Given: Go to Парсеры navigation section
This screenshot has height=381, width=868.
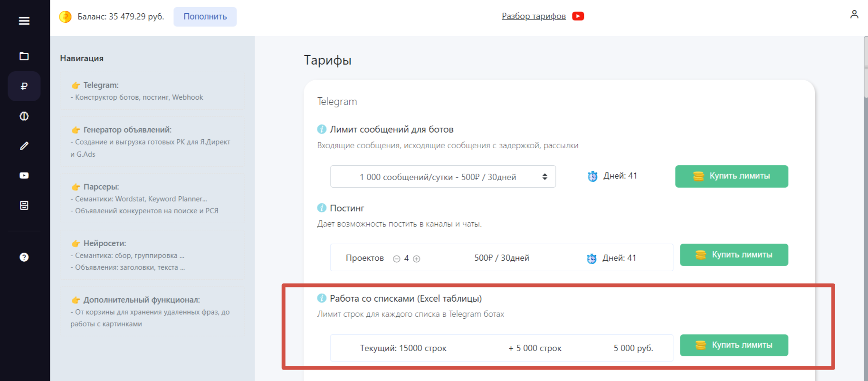Looking at the screenshot, I should coord(153,199).
